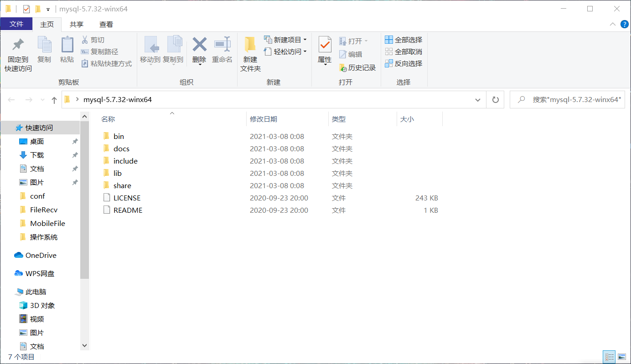The height and width of the screenshot is (364, 631).
Task: Click History (历史记录) button
Action: [357, 68]
